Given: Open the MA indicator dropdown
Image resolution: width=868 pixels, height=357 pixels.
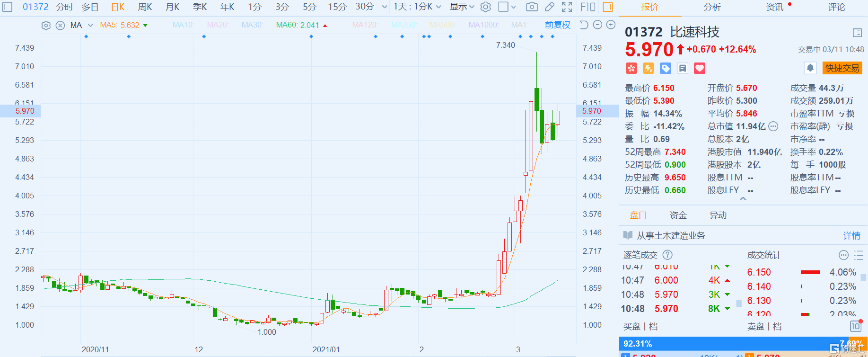Looking at the screenshot, I should [x=90, y=25].
